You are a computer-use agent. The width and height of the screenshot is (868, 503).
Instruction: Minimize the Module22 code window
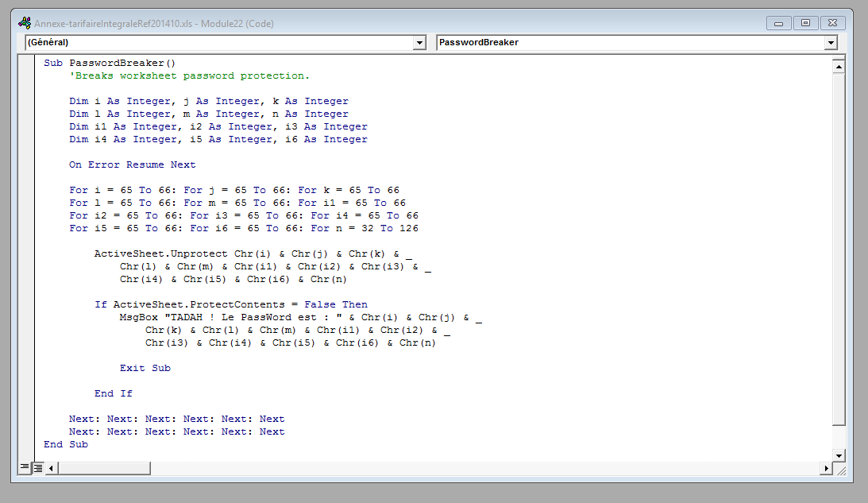[779, 23]
